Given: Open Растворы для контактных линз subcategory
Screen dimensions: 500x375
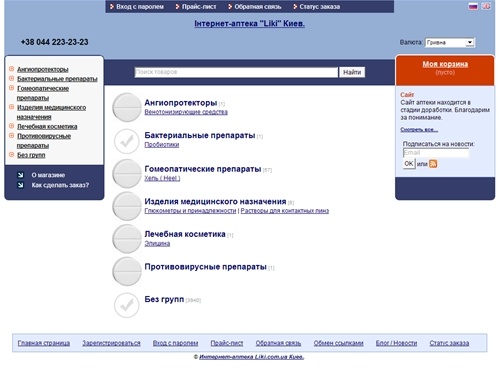Looking at the screenshot, I should pyautogui.click(x=285, y=211).
